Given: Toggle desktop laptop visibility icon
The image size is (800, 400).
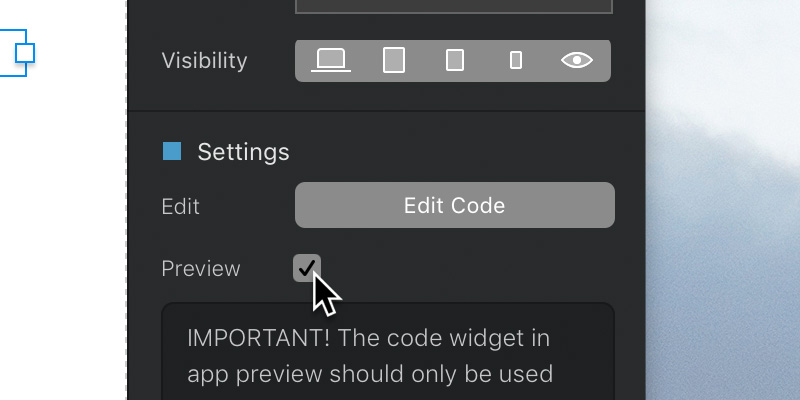Looking at the screenshot, I should point(331,60).
